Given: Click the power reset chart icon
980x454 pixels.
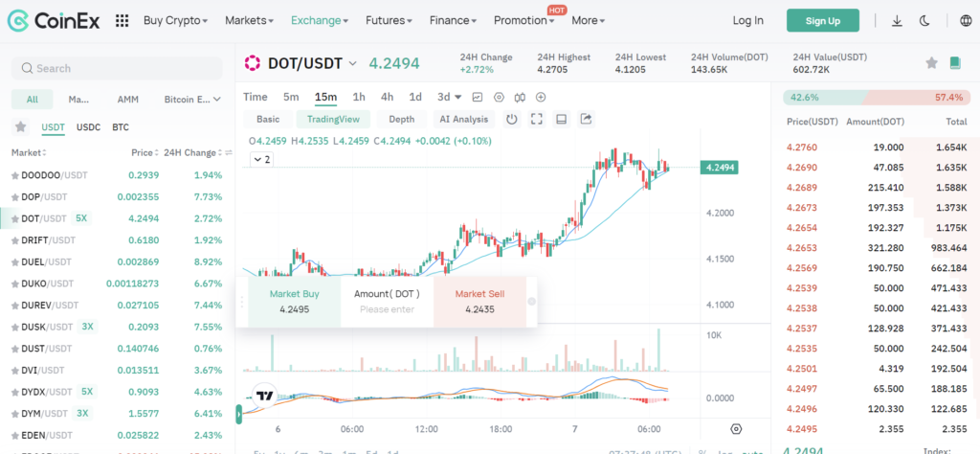Looking at the screenshot, I should click(512, 119).
